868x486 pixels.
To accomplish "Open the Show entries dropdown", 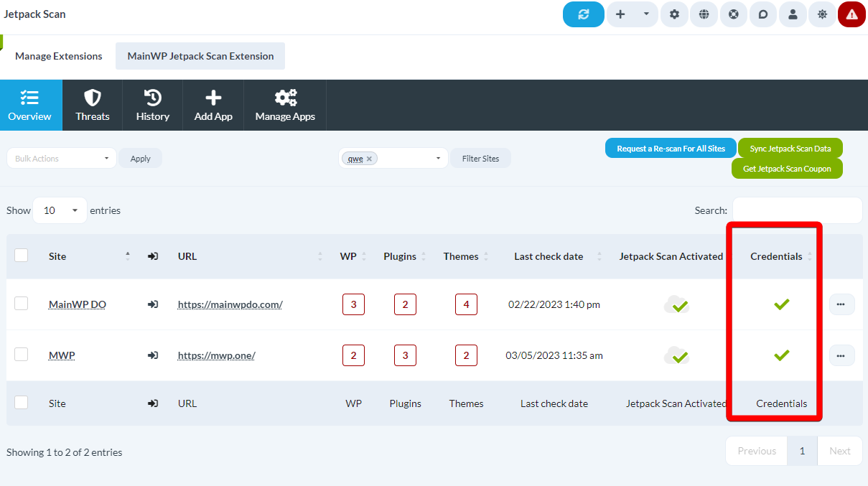I will pos(60,210).
